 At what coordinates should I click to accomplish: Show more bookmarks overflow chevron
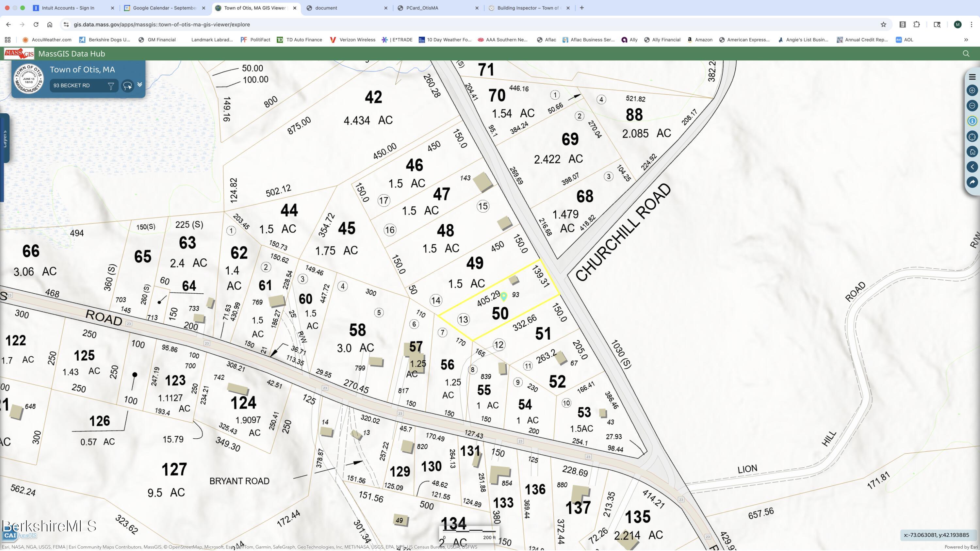(966, 40)
